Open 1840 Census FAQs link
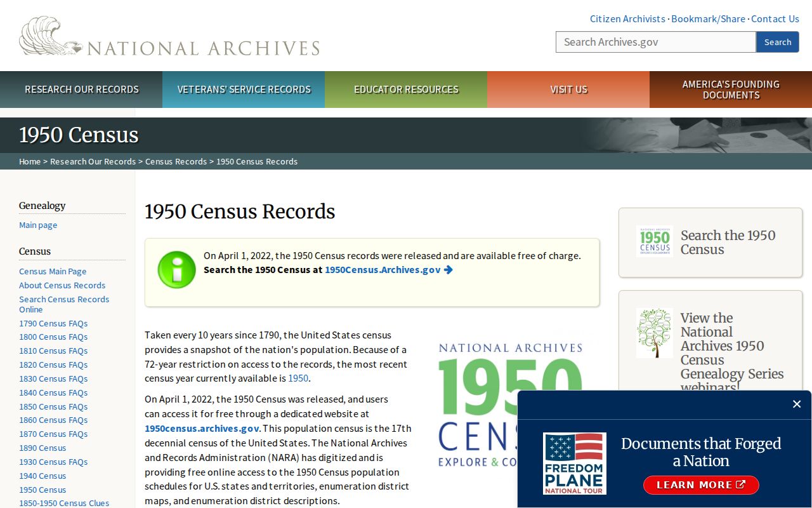Screen dimensions: 812x508 53,392
